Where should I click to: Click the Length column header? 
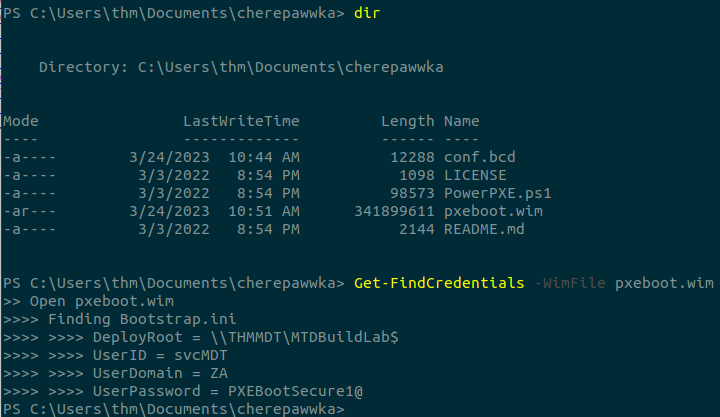[x=407, y=121]
